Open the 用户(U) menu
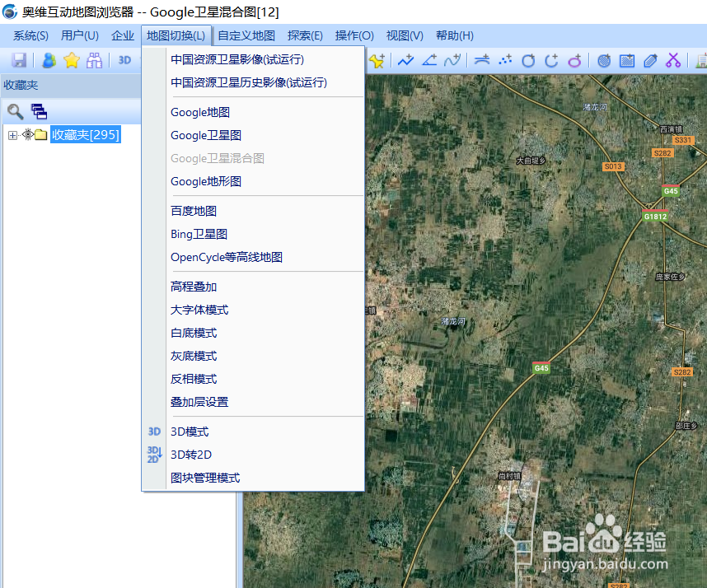707x588 pixels. point(80,35)
